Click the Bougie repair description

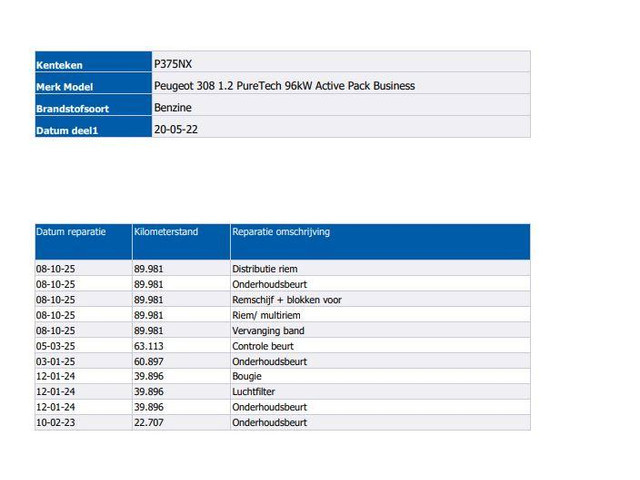pos(247,377)
